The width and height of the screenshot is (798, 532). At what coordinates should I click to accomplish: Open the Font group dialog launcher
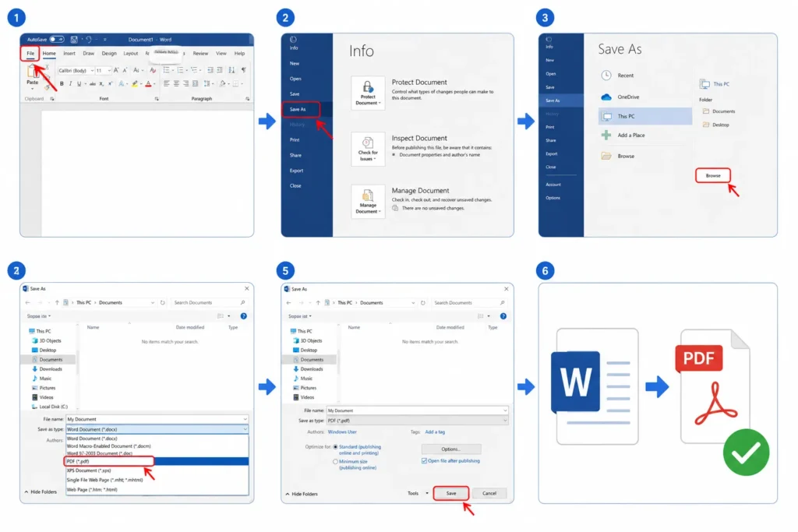[157, 99]
